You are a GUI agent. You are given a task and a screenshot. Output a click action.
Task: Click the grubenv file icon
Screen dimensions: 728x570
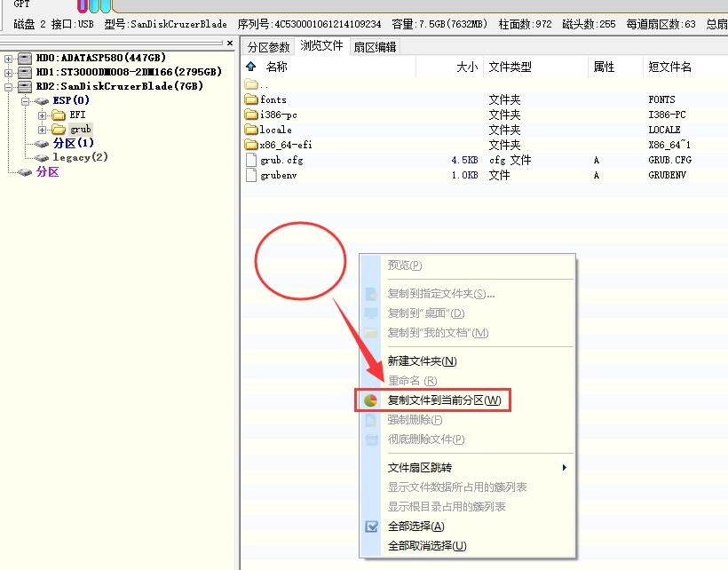pos(251,175)
